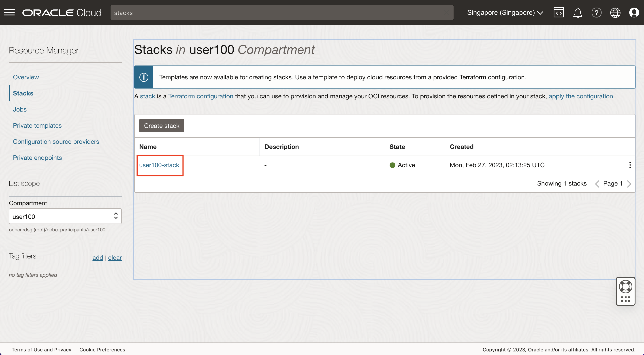Open Jobs in Resource Manager menu
The image size is (644, 355).
tap(20, 109)
